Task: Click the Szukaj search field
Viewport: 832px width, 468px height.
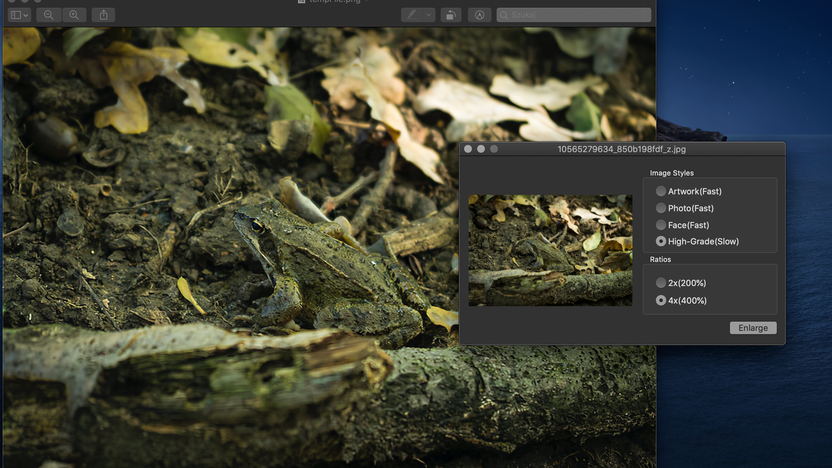Action: click(x=574, y=15)
